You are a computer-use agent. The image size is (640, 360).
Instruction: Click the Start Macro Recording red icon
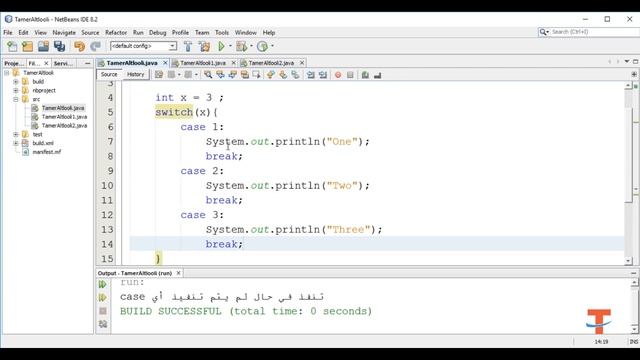pos(338,75)
